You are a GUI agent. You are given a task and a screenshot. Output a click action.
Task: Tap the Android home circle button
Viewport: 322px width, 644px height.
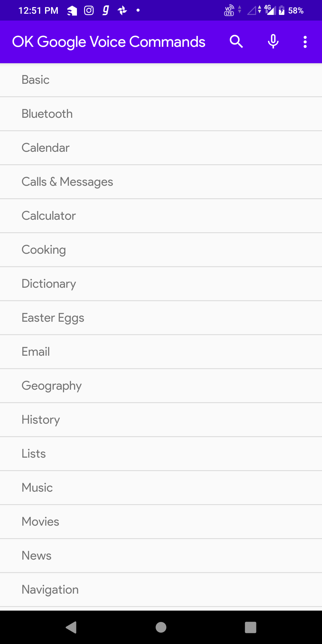161,627
